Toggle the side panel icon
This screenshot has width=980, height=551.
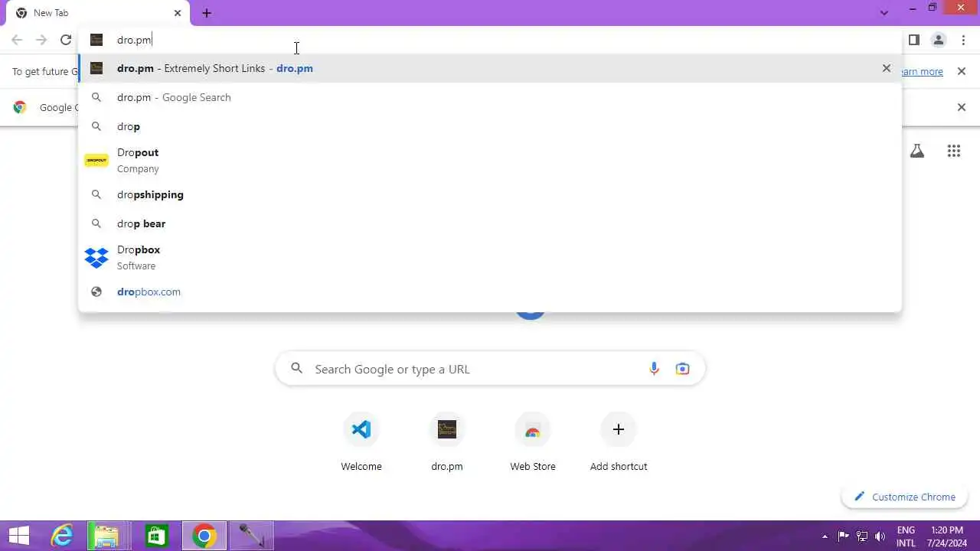(914, 40)
